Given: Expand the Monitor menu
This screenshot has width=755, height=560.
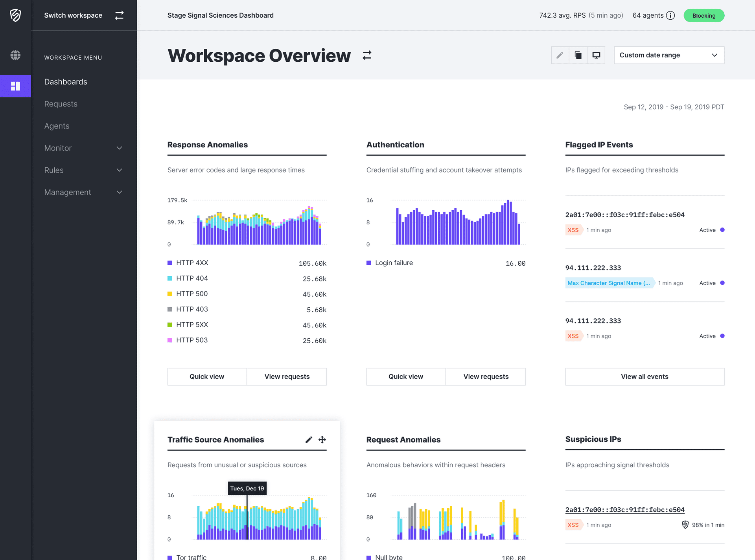Looking at the screenshot, I should 84,148.
